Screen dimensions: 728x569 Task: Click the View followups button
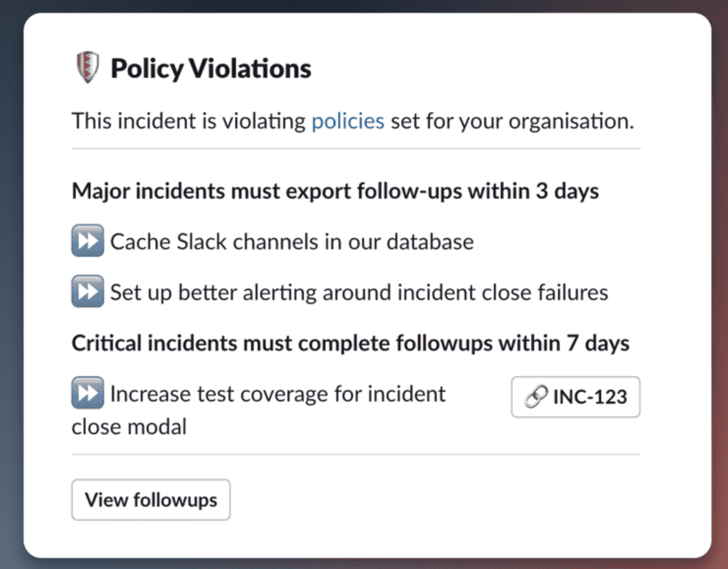tap(151, 500)
